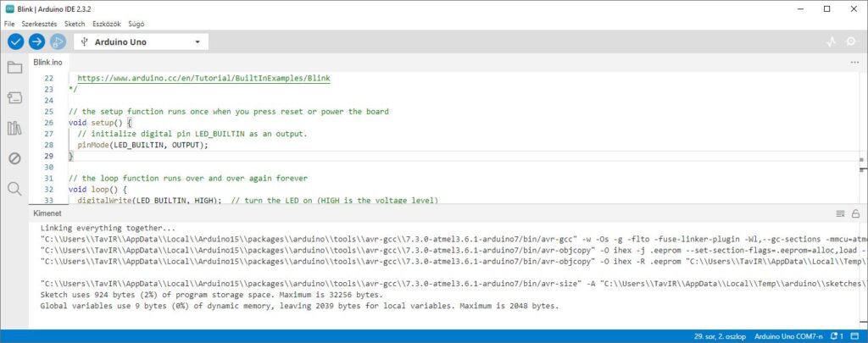Open the Arduino Uno board selector dropdown

[x=142, y=42]
